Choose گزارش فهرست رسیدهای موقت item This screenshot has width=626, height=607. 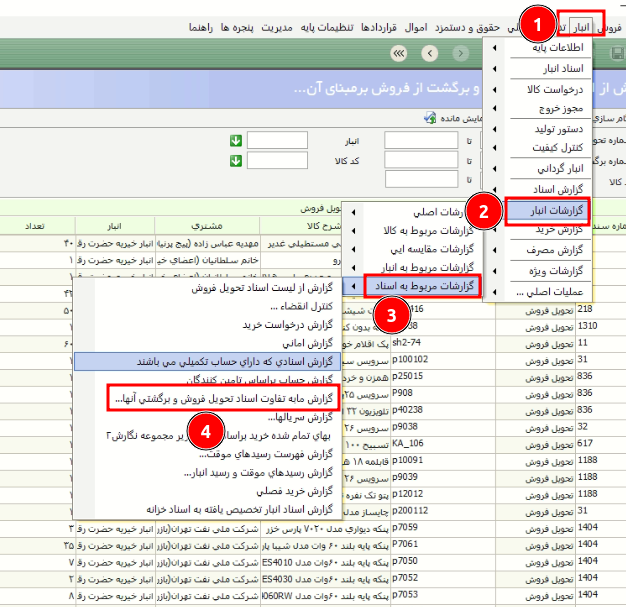(207, 454)
